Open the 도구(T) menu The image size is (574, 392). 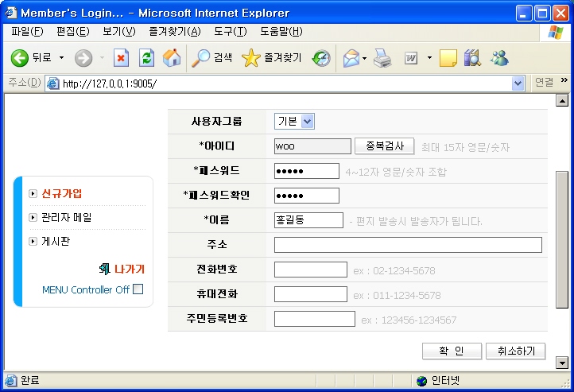(231, 32)
